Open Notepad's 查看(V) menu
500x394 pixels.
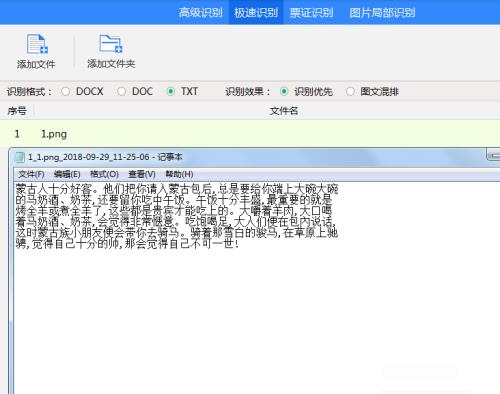142,174
